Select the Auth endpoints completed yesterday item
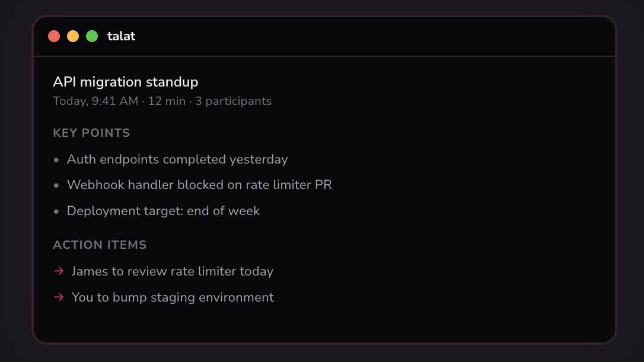The image size is (644, 362). [177, 159]
